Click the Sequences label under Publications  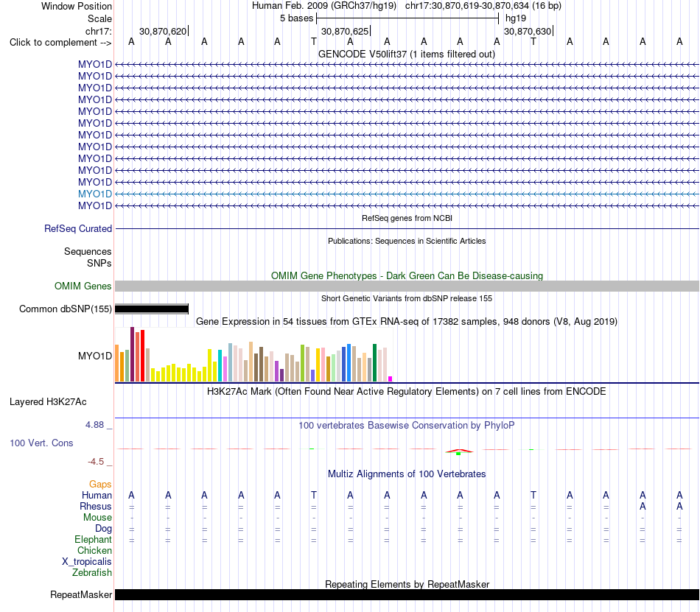(88, 251)
